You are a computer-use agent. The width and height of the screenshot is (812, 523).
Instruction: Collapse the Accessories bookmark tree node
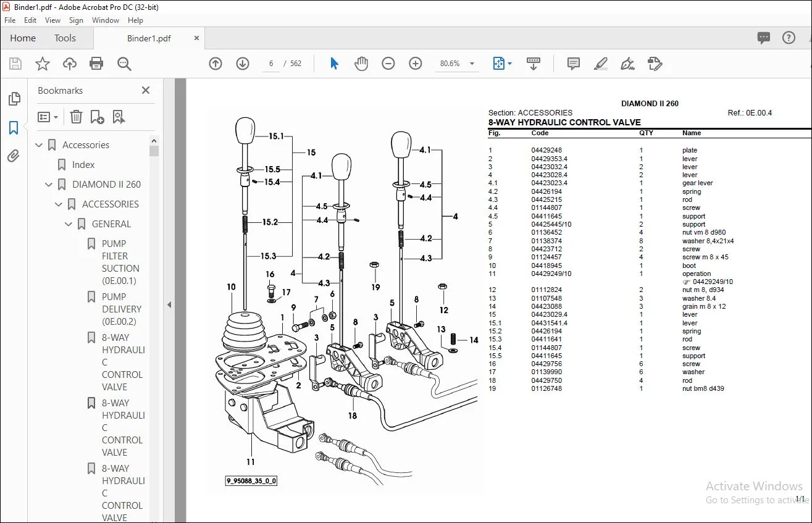pos(40,145)
